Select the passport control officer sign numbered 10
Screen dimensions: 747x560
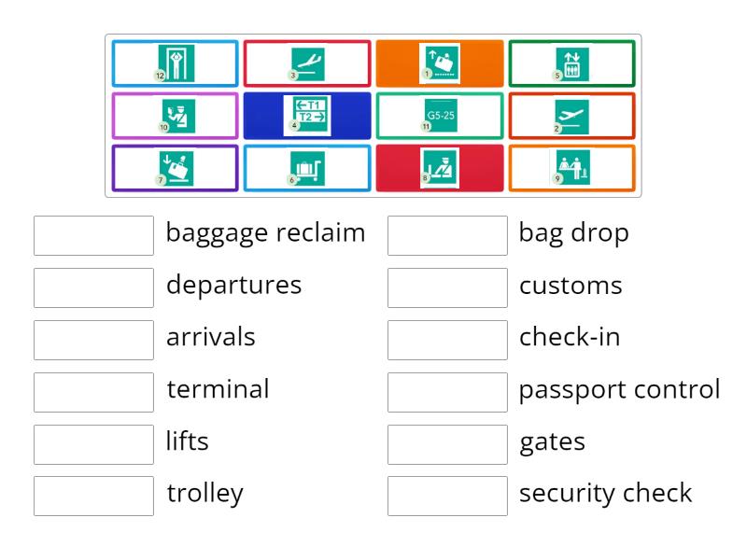click(x=174, y=116)
